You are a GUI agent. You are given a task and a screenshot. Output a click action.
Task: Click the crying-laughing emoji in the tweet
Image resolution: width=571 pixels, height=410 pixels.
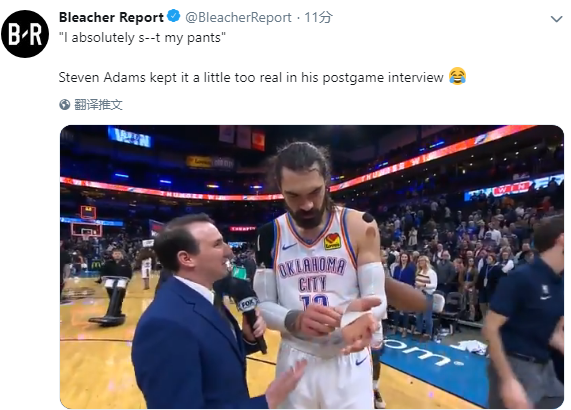457,76
